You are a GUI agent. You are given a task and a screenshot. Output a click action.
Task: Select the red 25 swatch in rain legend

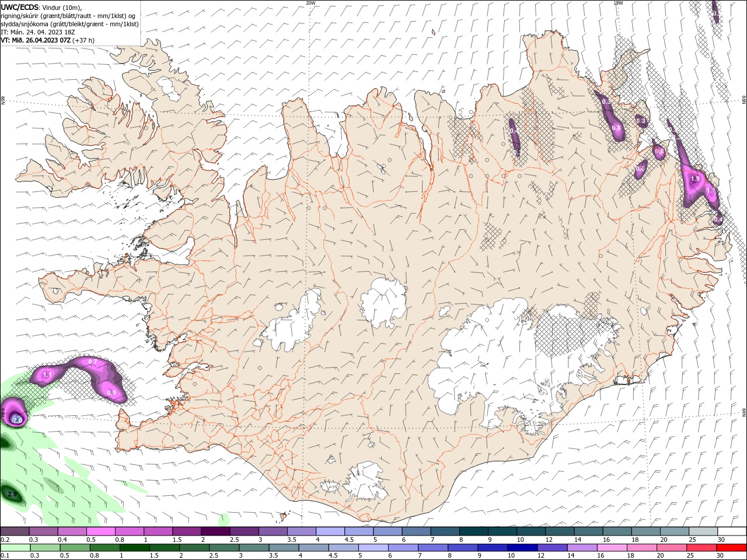[x=702, y=548]
